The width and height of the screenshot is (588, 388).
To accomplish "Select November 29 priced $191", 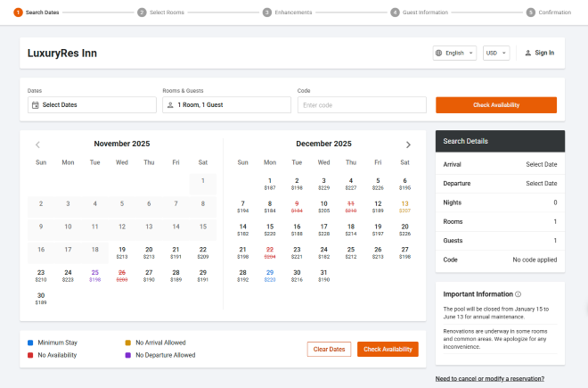I will click(x=203, y=276).
